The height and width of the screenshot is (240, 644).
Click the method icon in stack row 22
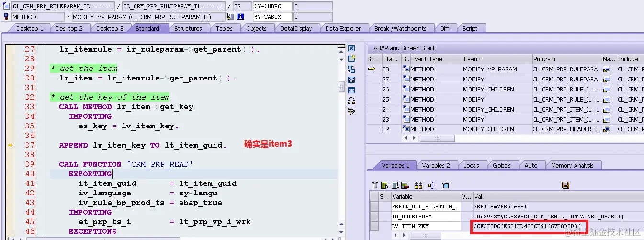[x=406, y=129]
